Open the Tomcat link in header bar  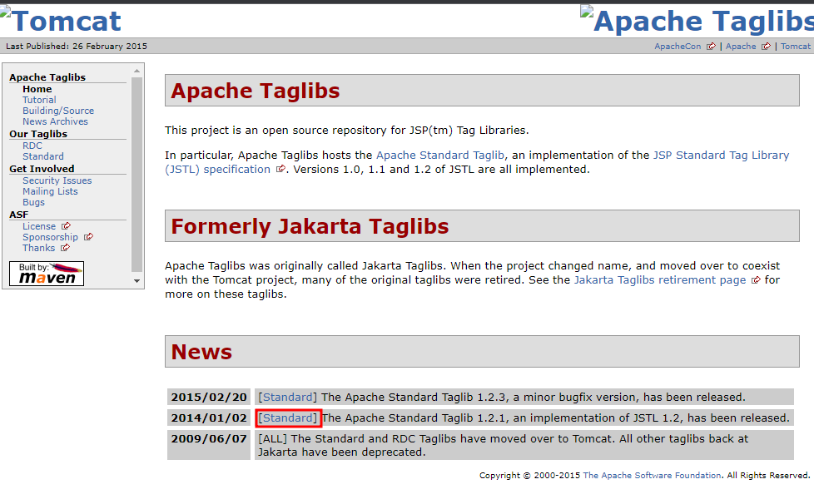click(x=796, y=46)
